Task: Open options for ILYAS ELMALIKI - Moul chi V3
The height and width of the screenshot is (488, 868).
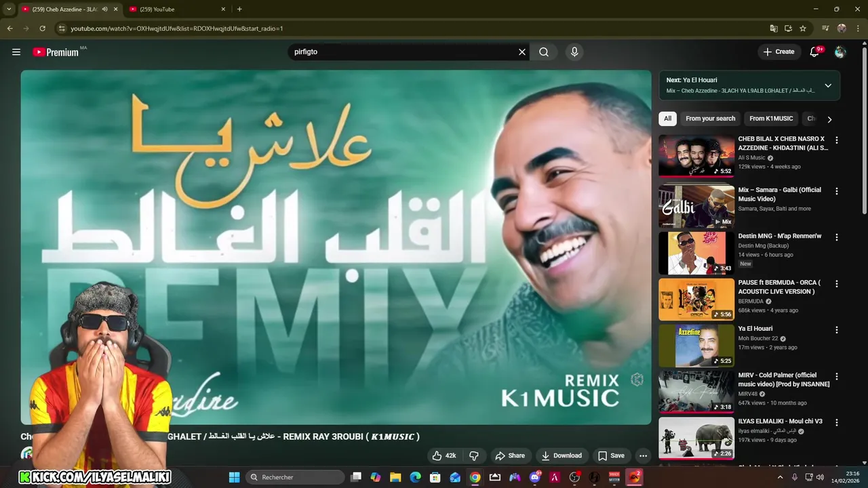Action: [x=836, y=422]
